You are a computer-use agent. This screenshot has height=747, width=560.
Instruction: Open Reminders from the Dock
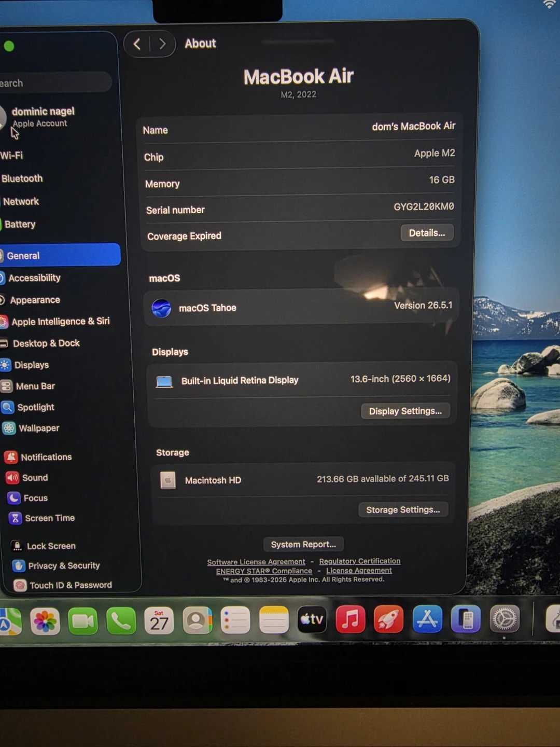click(235, 620)
